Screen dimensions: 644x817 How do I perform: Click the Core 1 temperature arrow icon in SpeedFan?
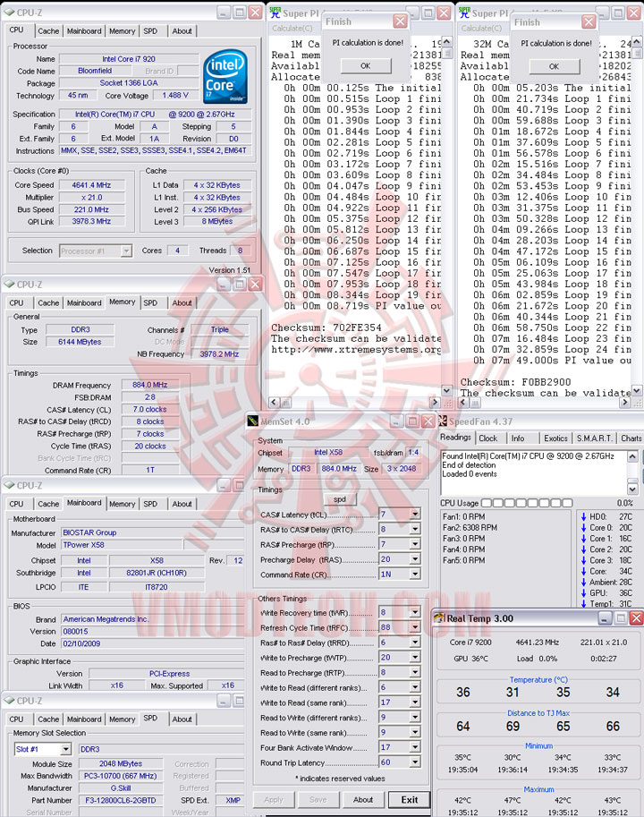[583, 539]
